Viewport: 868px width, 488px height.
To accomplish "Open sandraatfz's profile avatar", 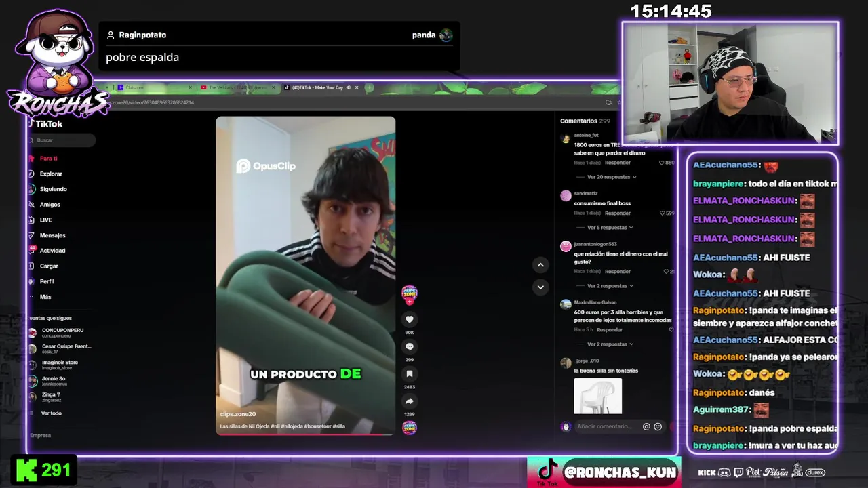I will [566, 196].
